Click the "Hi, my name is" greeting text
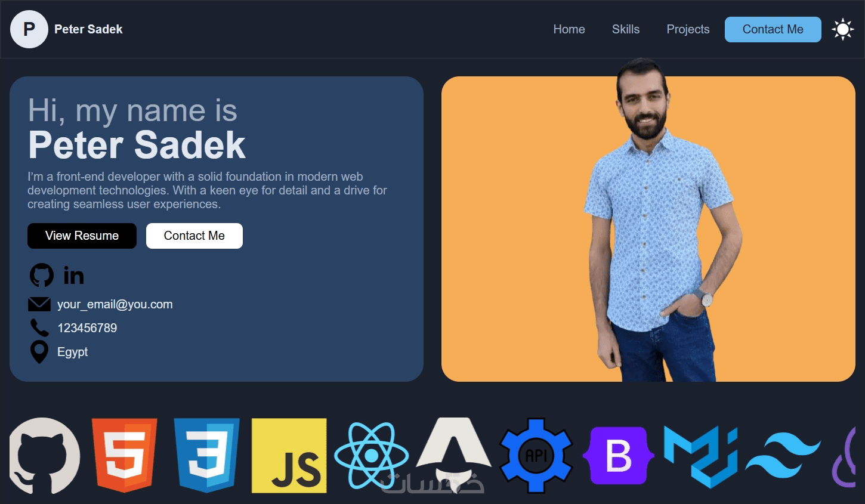The image size is (865, 504). click(x=132, y=110)
